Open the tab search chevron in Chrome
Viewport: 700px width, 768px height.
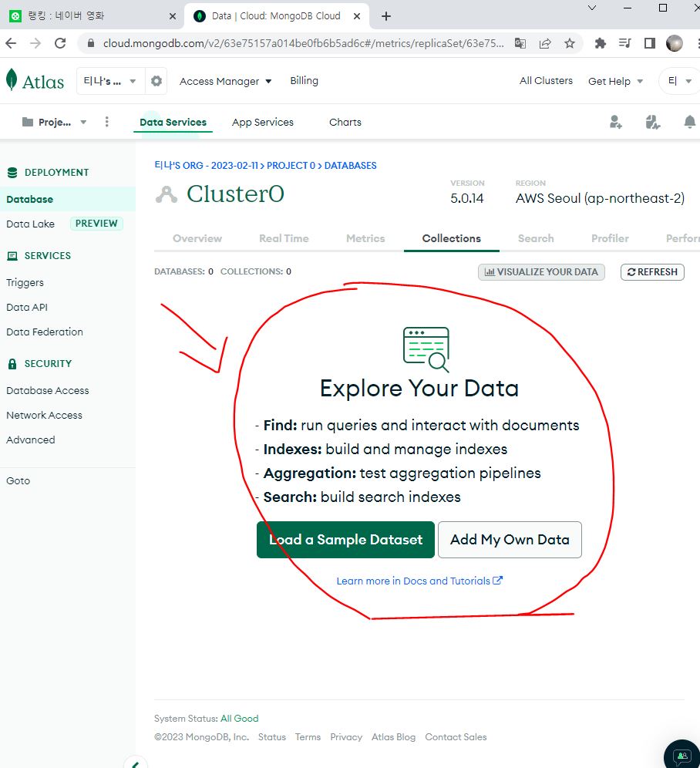coord(592,8)
